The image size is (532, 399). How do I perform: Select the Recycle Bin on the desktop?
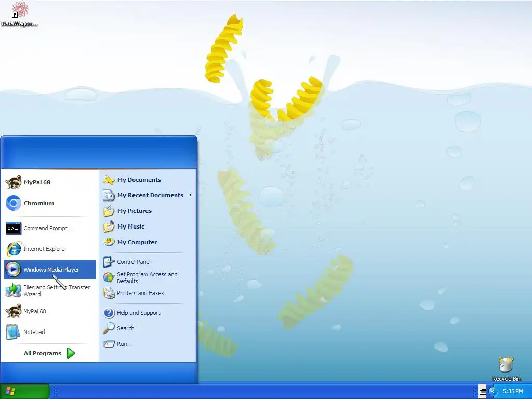click(506, 369)
